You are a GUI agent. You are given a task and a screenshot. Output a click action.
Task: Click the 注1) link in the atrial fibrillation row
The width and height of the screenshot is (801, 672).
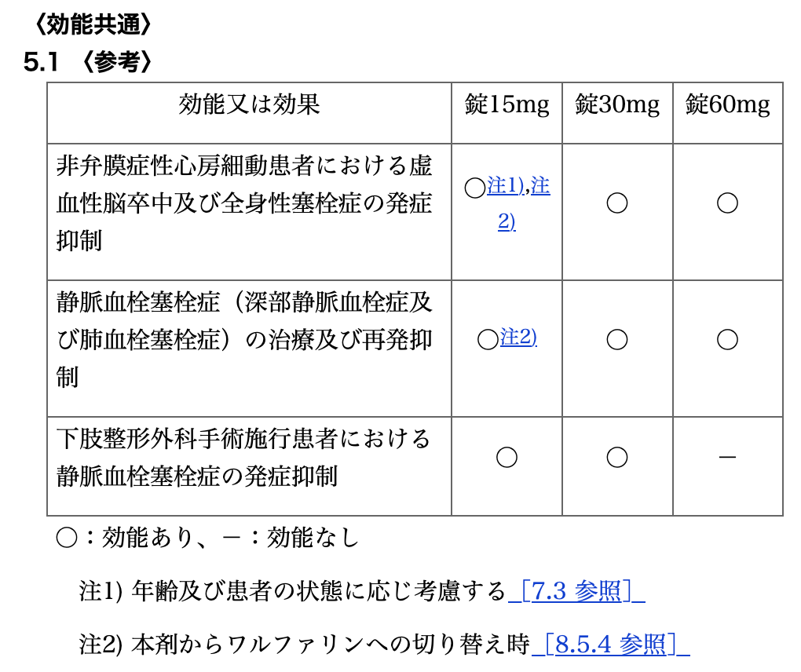click(505, 186)
